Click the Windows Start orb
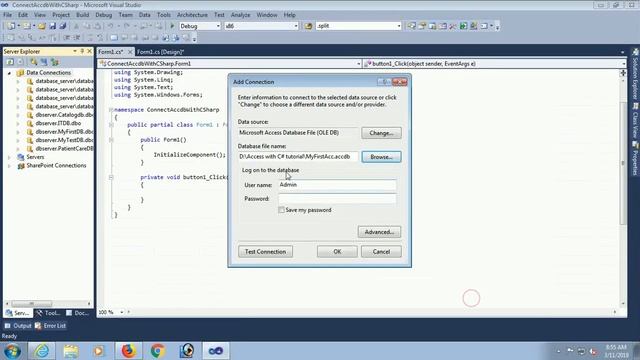This screenshot has height=360, width=640. pos(12,351)
